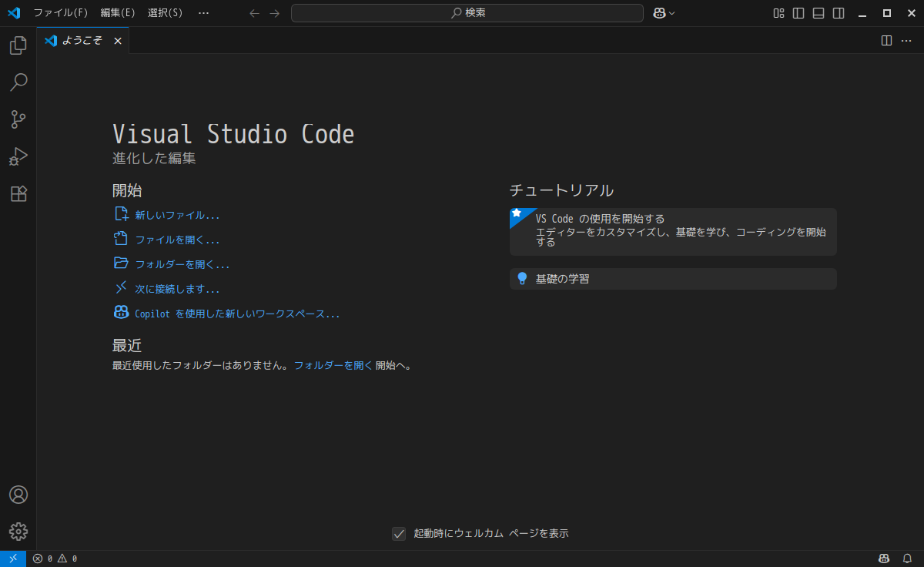Click the 次に接続します... link
This screenshot has width=924, height=567.
(x=177, y=289)
